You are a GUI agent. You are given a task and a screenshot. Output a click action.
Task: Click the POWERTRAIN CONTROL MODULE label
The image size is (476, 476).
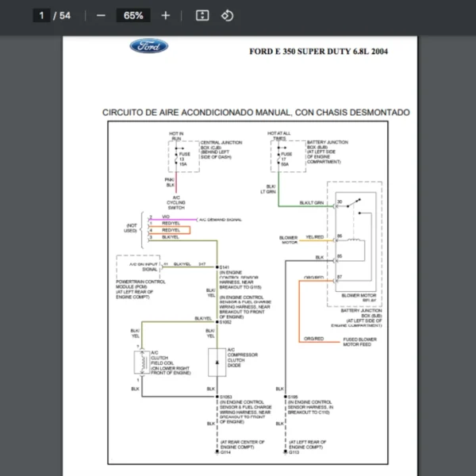pyautogui.click(x=140, y=290)
